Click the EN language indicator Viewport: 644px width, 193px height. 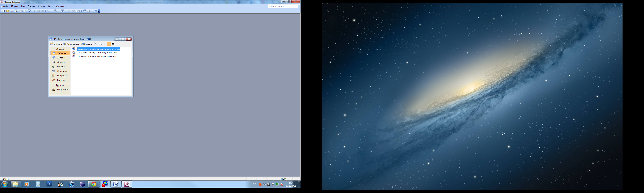(255, 184)
